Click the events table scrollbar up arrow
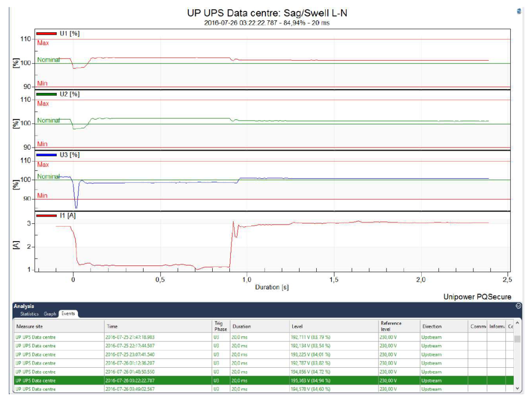Viewport: 532px width, 400px height. point(517,323)
